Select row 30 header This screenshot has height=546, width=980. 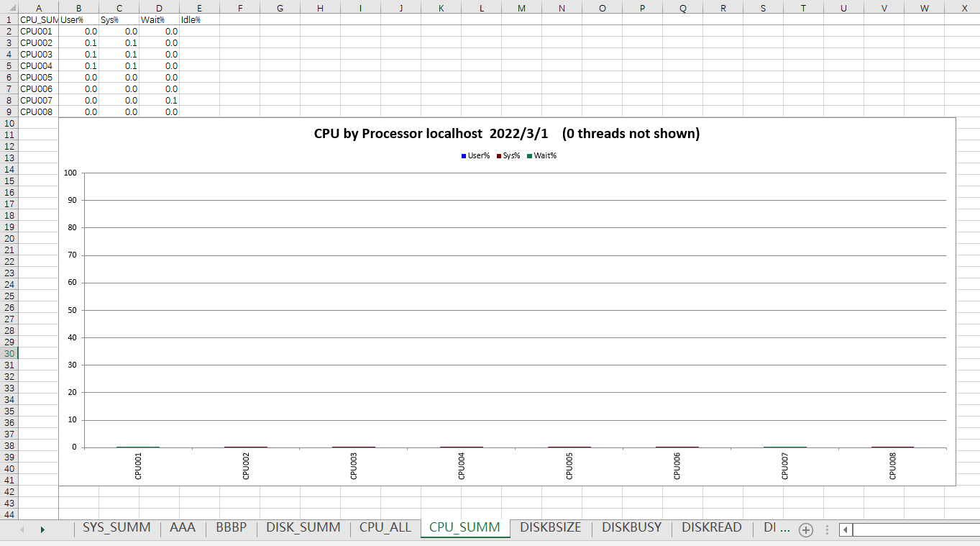pyautogui.click(x=9, y=353)
